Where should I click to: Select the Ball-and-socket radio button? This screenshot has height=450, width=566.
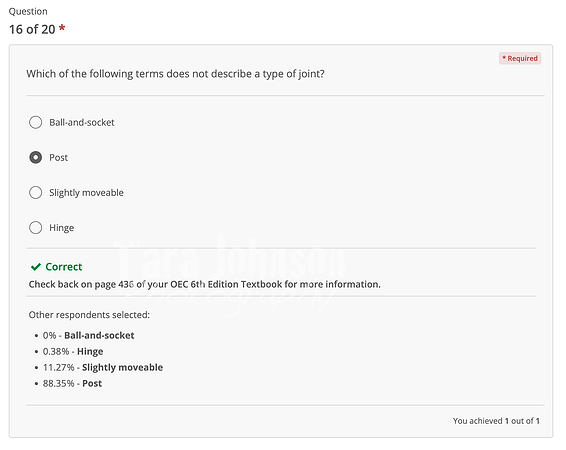click(35, 122)
